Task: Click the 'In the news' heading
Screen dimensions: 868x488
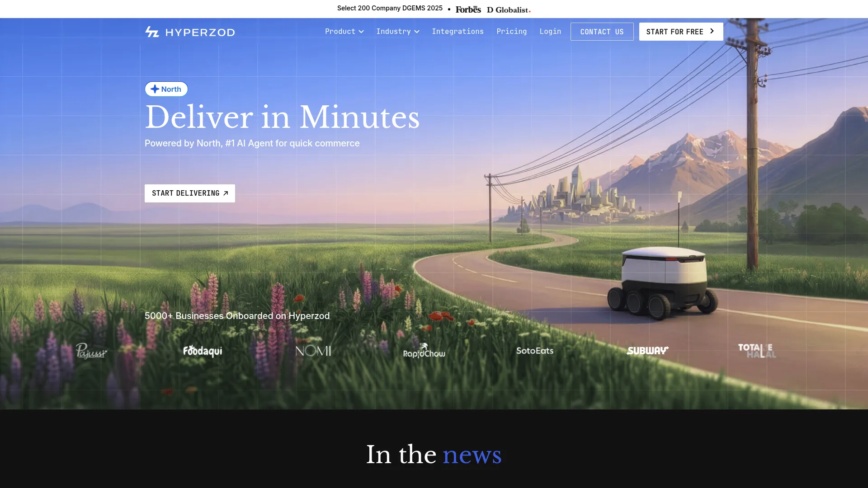Action: (x=434, y=455)
